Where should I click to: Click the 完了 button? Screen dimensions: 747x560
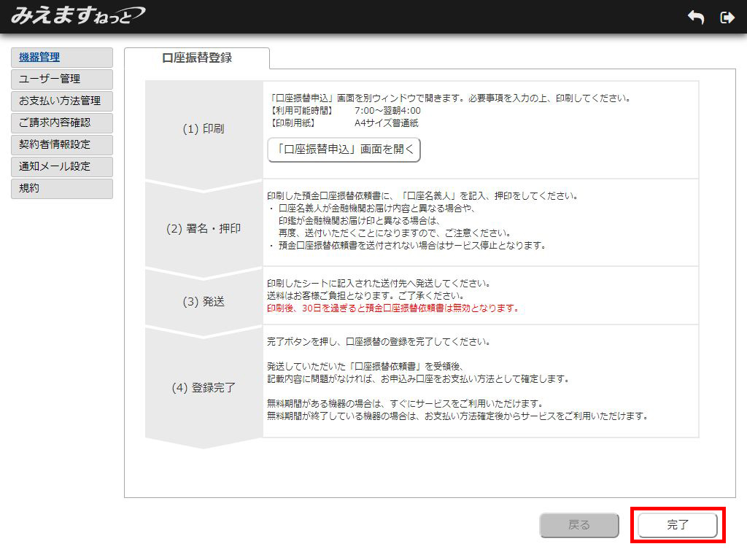(x=677, y=525)
